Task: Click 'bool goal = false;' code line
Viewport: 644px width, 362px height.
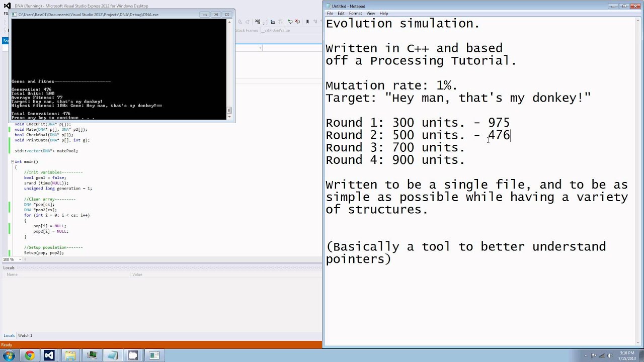Action: click(x=45, y=177)
